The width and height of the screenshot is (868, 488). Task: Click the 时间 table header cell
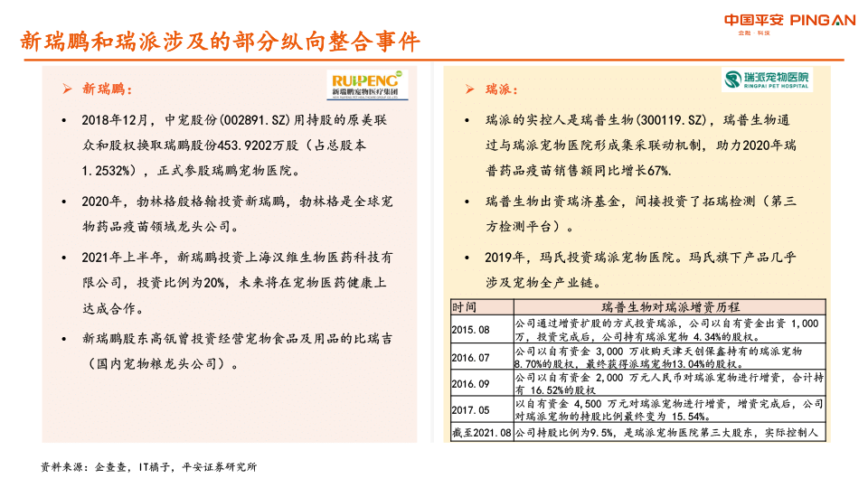(465, 307)
